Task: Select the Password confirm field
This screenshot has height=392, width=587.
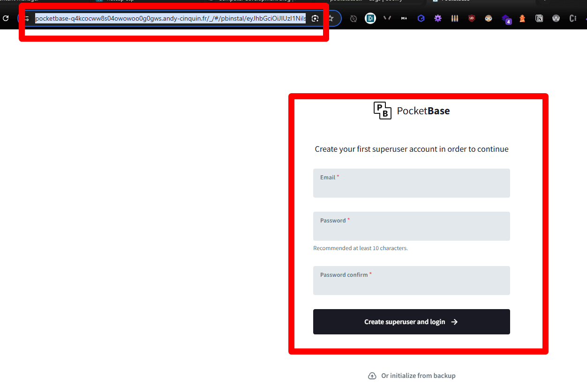Action: coord(412,281)
